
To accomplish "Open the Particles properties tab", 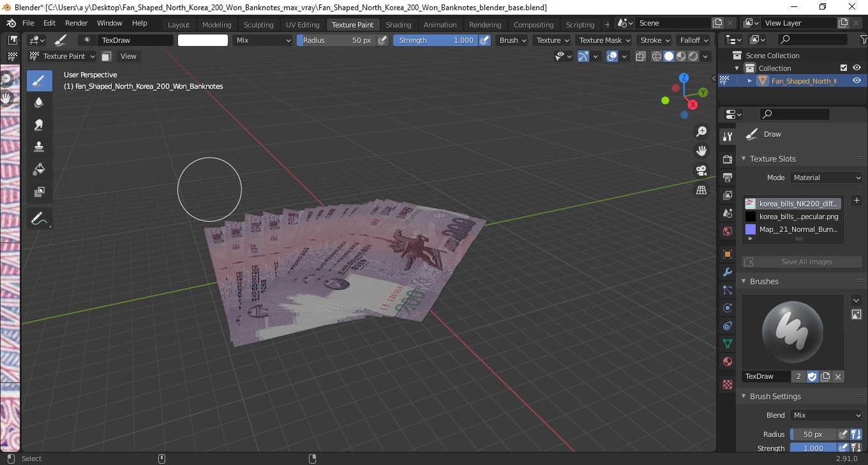I will [x=727, y=290].
